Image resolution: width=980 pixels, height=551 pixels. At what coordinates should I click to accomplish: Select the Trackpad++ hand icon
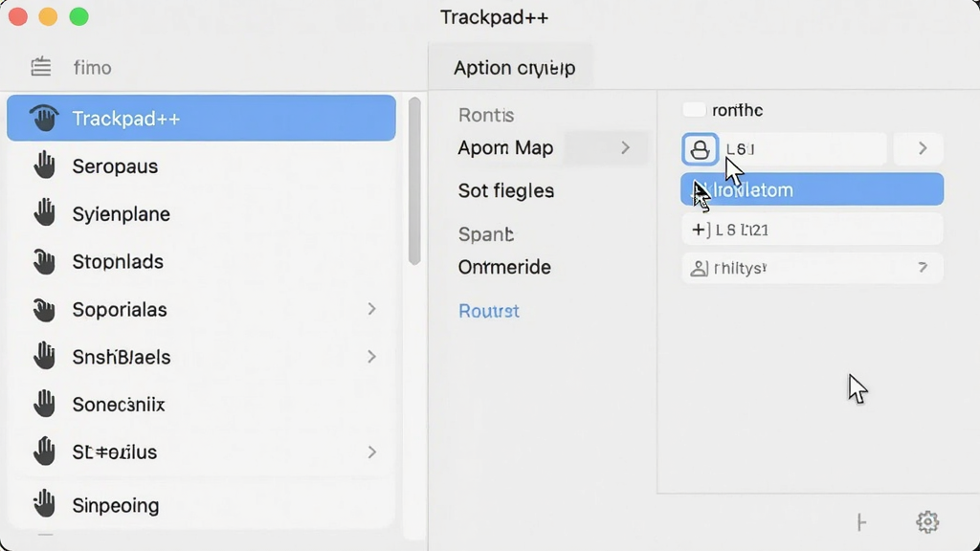click(44, 118)
